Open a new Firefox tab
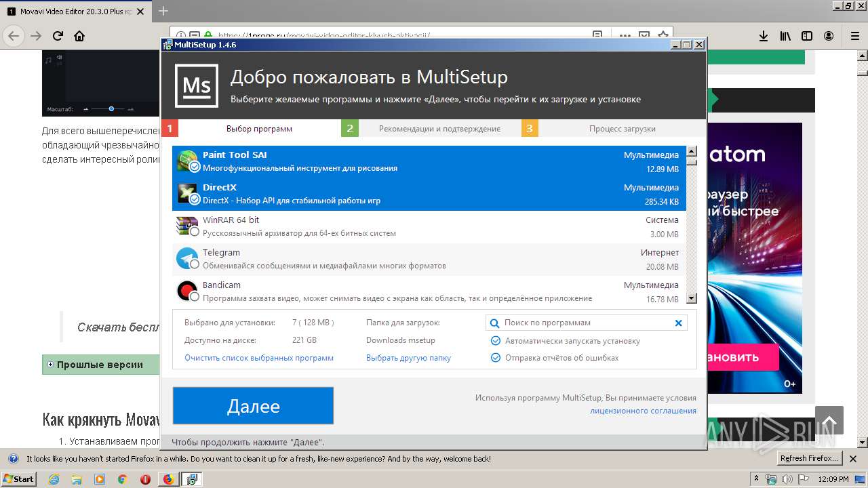 [x=163, y=12]
